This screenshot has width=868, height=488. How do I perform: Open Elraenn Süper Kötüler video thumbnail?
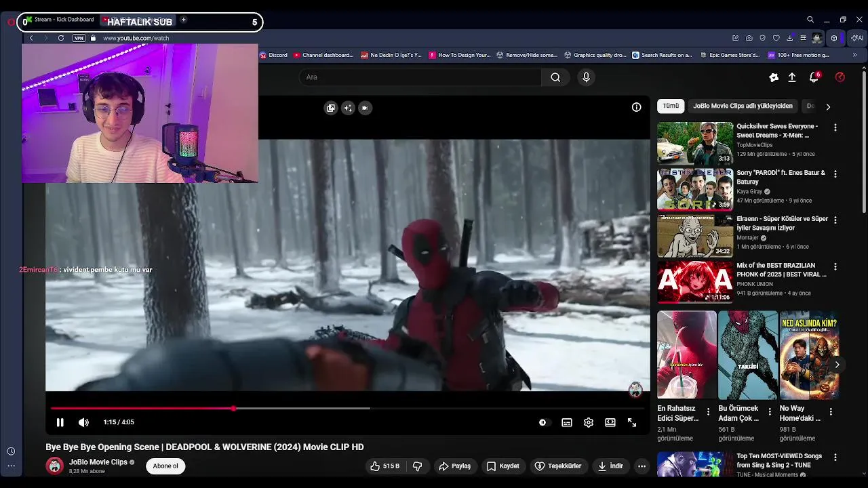point(695,236)
